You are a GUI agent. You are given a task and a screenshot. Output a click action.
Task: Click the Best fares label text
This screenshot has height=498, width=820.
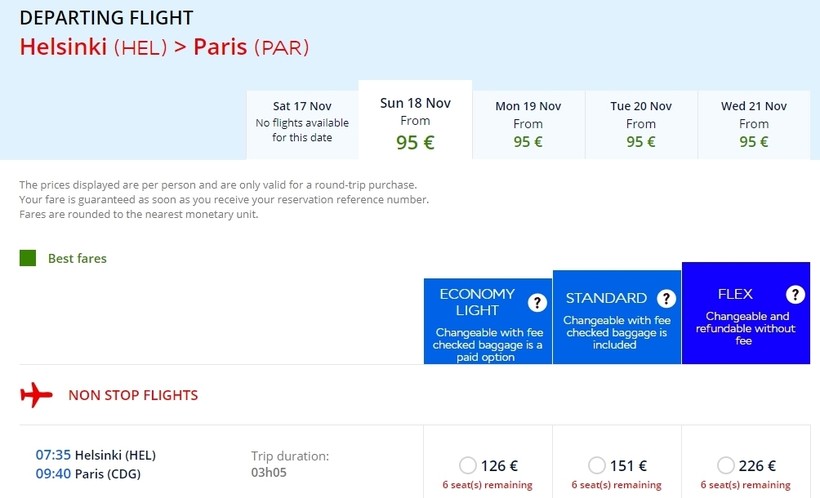[x=77, y=258]
